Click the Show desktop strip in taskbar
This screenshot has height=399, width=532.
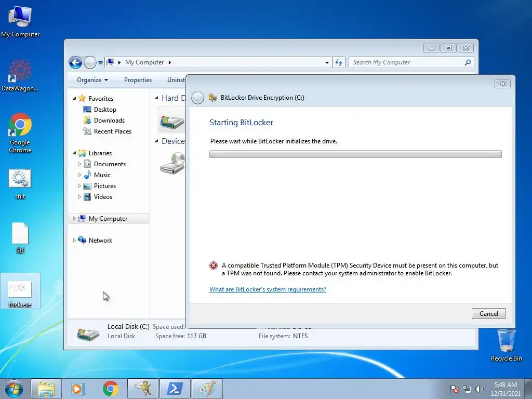[528, 389]
